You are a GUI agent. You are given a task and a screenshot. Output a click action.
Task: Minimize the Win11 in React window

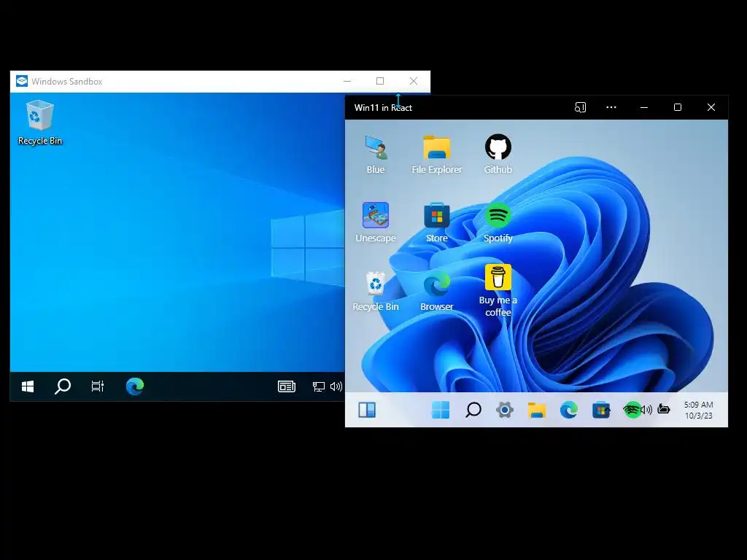coord(644,108)
